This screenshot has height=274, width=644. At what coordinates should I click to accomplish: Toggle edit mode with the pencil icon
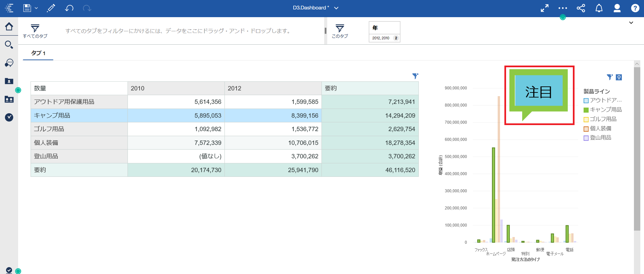click(x=51, y=8)
